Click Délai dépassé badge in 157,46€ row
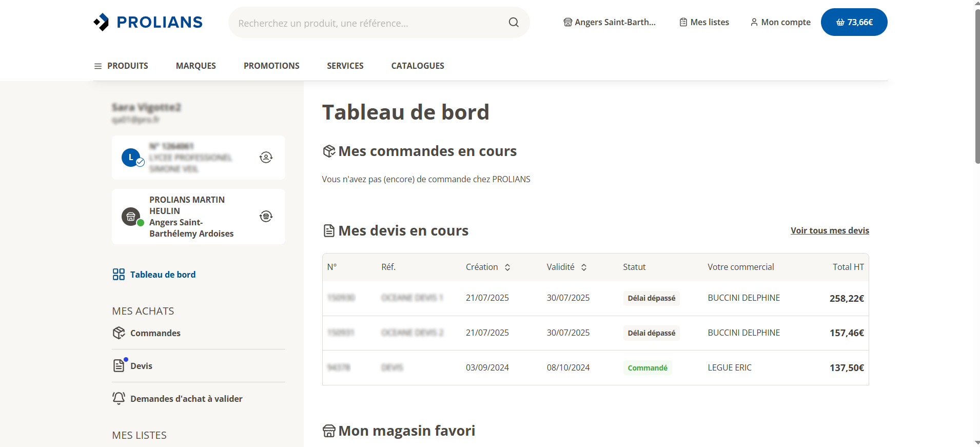The width and height of the screenshot is (980, 447). (652, 333)
